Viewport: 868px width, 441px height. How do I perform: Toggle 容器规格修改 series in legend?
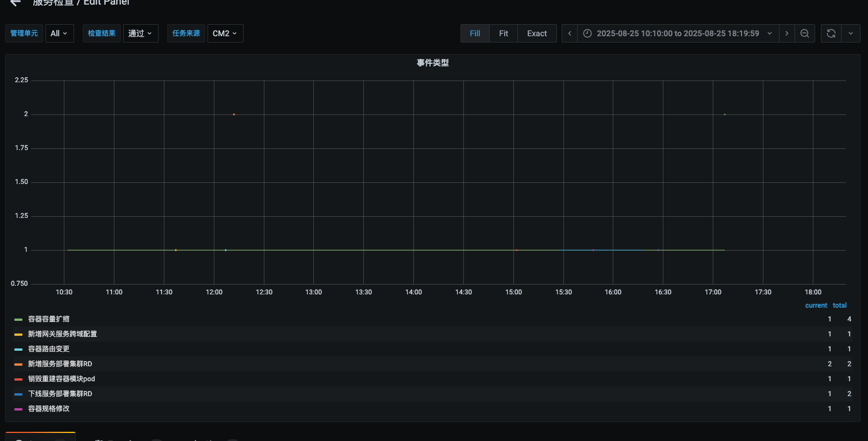point(49,409)
